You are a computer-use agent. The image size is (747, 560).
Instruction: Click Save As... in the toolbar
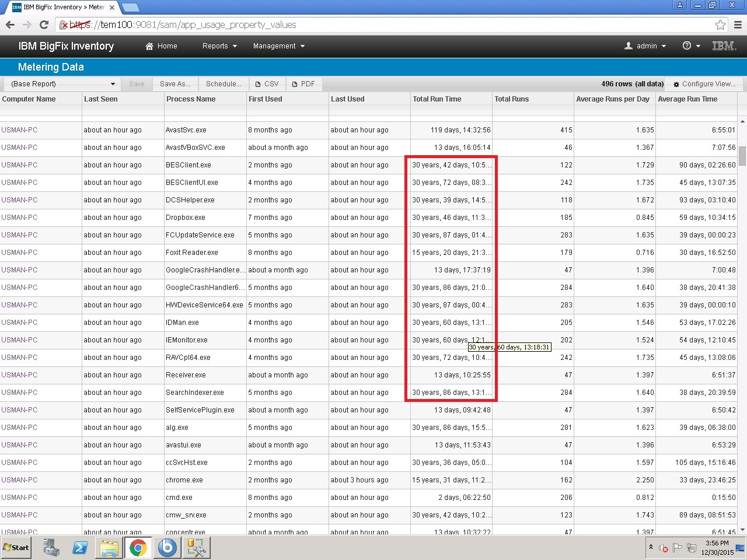pyautogui.click(x=175, y=84)
